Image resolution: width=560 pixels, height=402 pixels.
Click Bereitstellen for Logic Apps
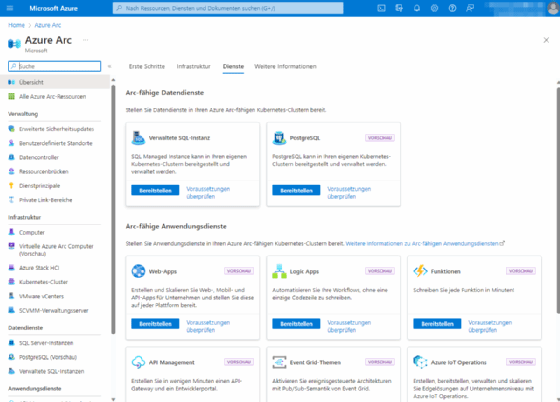296,324
